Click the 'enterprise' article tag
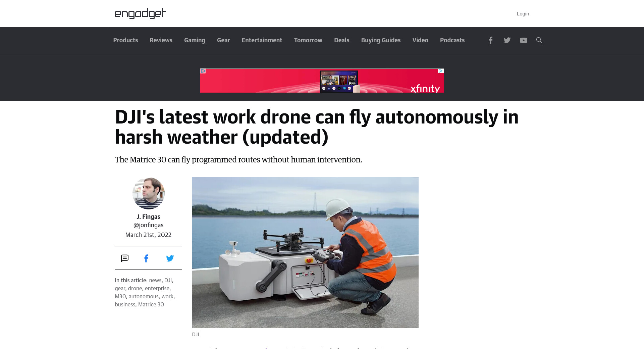Viewport: 644px width, 349px height. coord(157,288)
